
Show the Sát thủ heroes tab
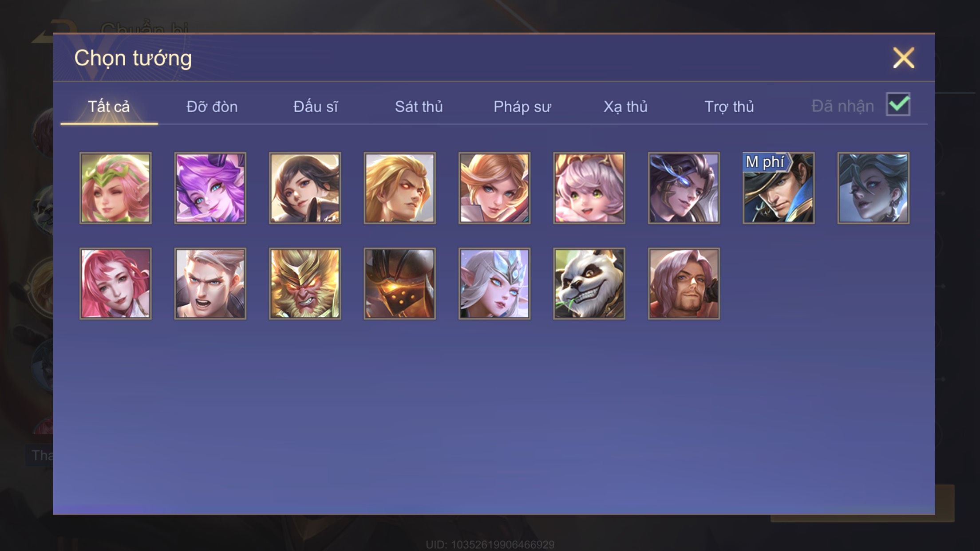419,107
